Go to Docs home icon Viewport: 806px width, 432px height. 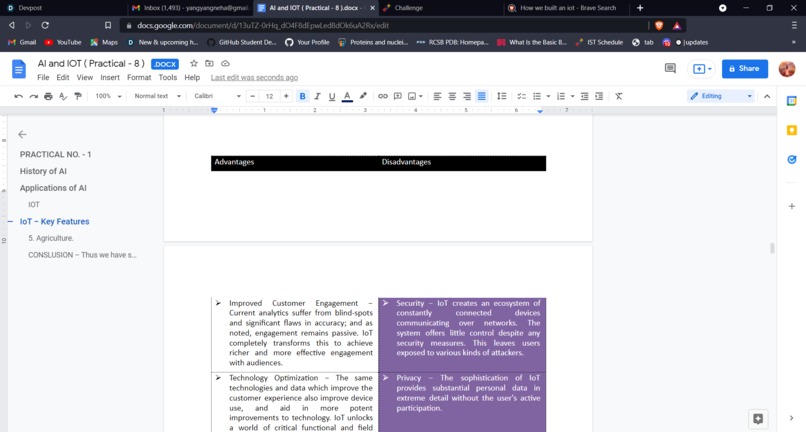19,69
